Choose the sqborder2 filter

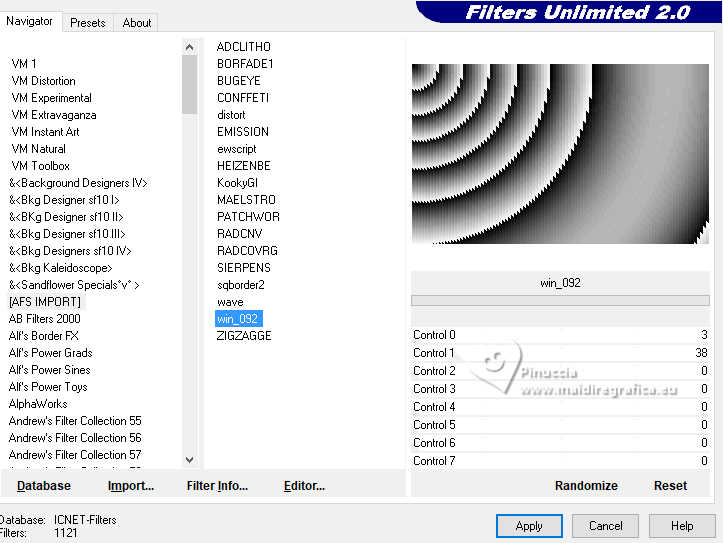pyautogui.click(x=241, y=285)
